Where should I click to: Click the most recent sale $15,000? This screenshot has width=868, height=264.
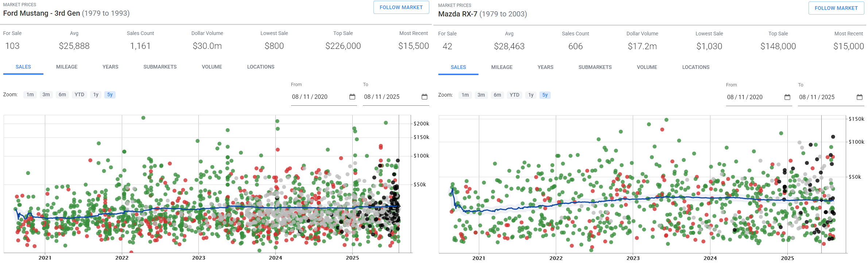point(849,46)
